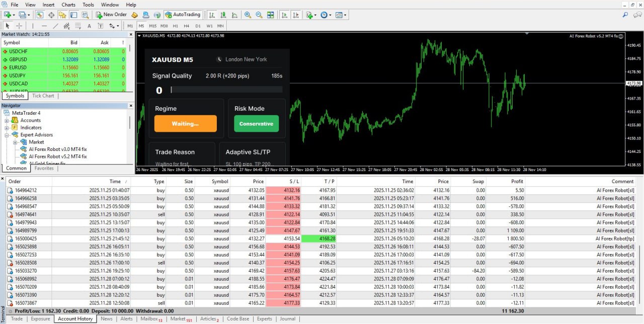Switch to the Tick Chart tab
The width and height of the screenshot is (644, 324).
pyautogui.click(x=42, y=96)
